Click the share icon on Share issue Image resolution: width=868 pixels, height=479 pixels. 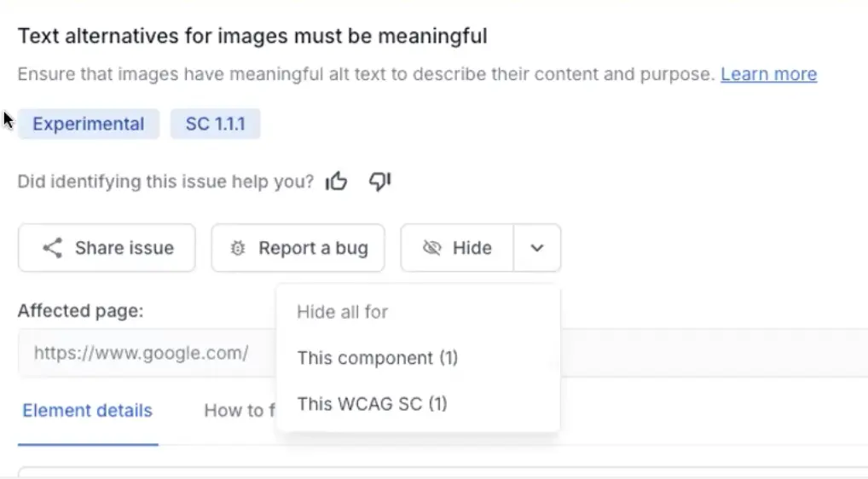53,248
